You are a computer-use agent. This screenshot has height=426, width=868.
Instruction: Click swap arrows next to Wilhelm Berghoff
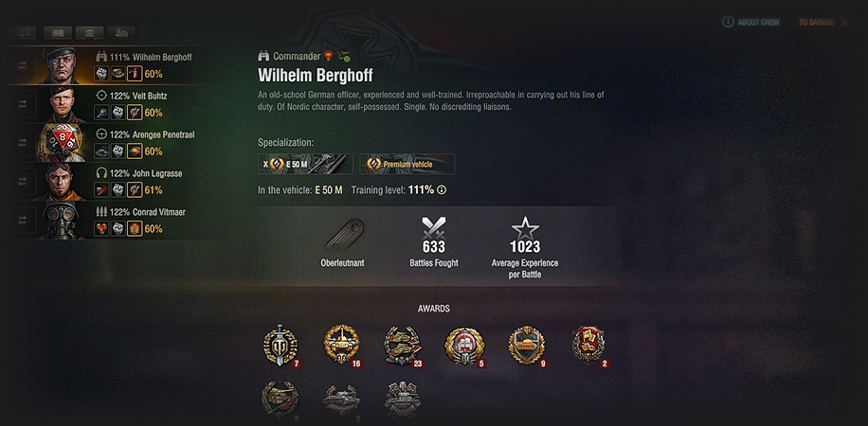point(22,65)
